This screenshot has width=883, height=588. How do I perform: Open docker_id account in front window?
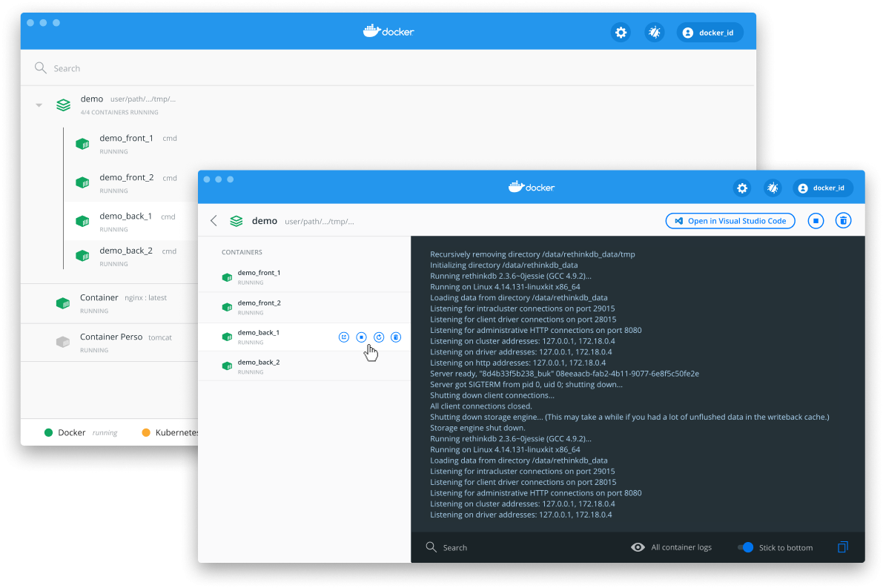coord(823,188)
